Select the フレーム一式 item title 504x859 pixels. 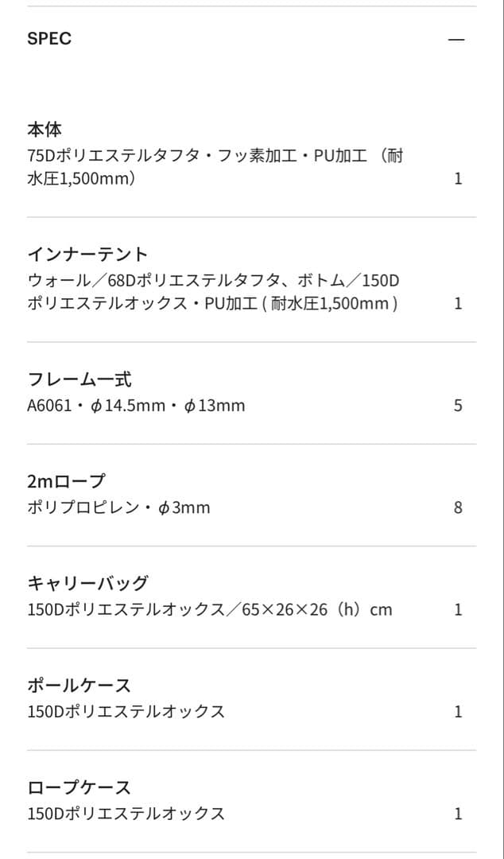(x=79, y=379)
